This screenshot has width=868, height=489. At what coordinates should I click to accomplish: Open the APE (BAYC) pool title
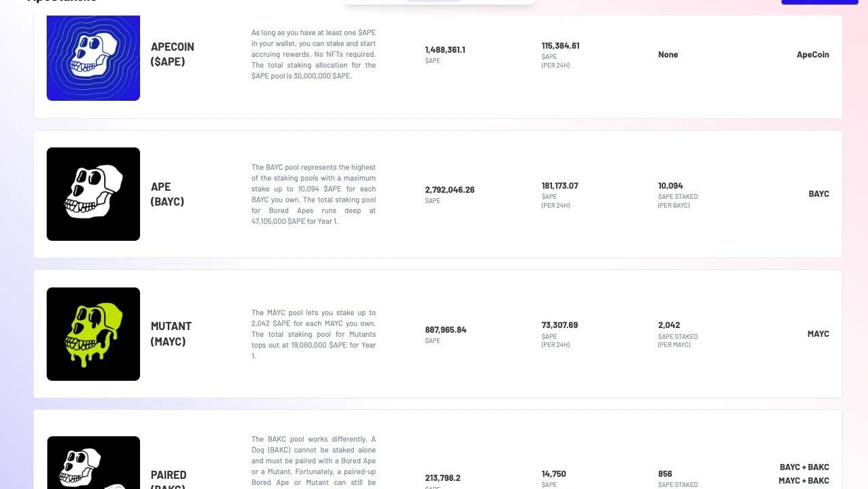pyautogui.click(x=167, y=194)
